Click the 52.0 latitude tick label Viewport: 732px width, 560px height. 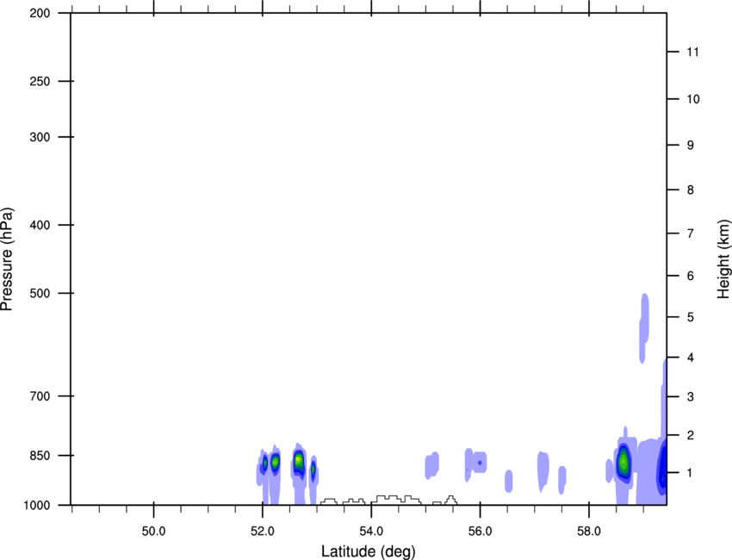(263, 532)
